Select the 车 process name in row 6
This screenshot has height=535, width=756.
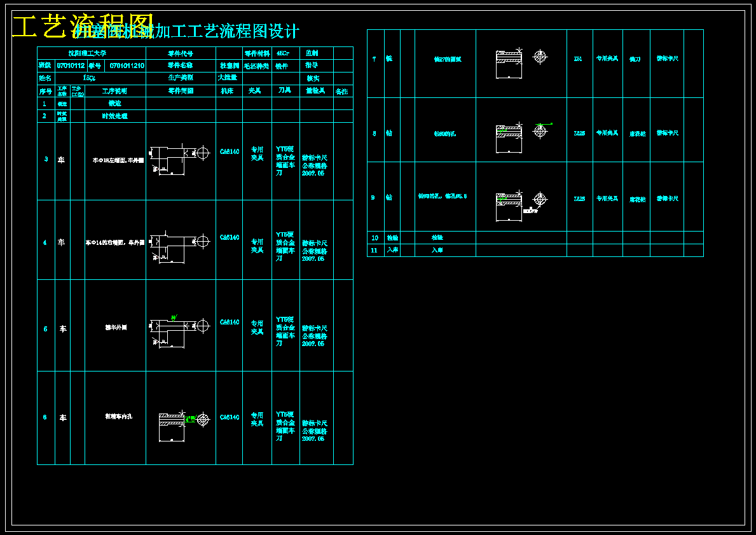[x=63, y=418]
